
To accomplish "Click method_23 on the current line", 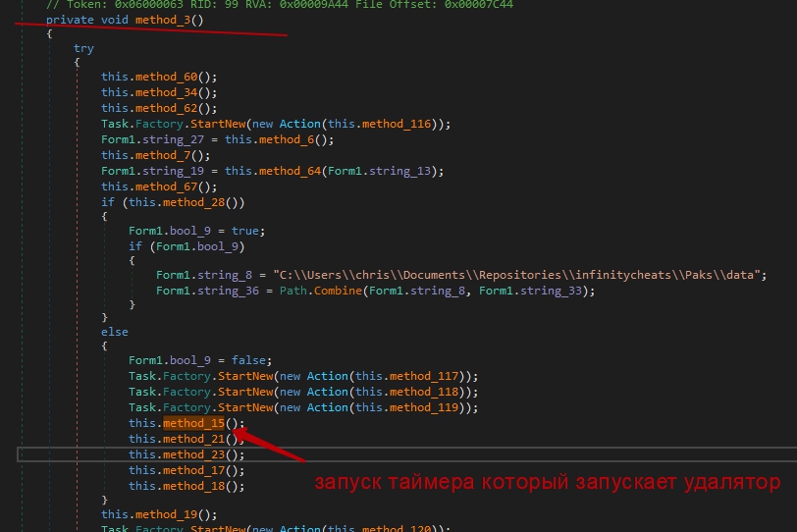I will point(193,454).
